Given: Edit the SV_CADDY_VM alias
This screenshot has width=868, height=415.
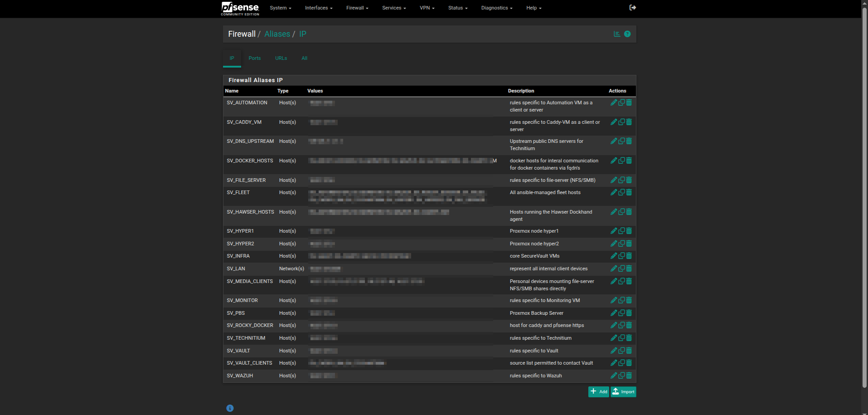Looking at the screenshot, I should point(614,122).
